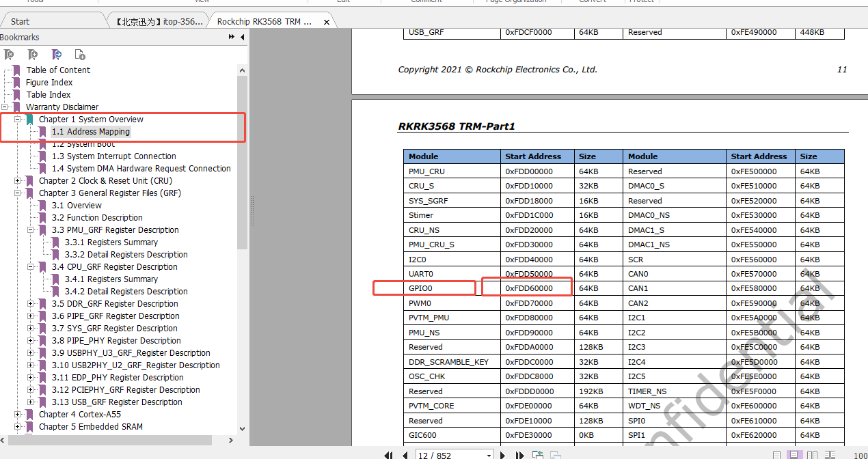Click the new page bookmark icon
The height and width of the screenshot is (459, 868).
point(79,55)
